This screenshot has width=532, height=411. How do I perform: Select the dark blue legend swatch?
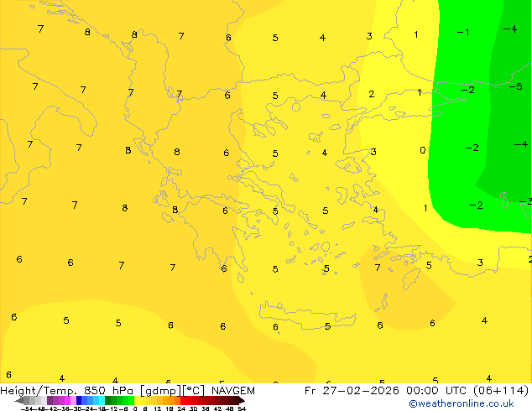pyautogui.click(x=79, y=400)
